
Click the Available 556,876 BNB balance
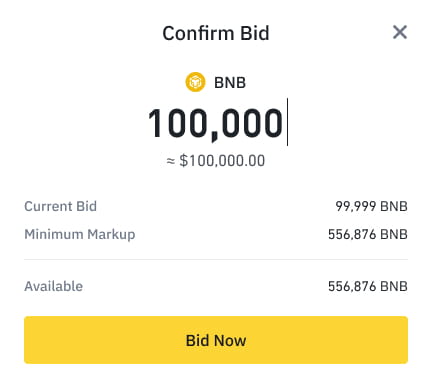(x=368, y=286)
